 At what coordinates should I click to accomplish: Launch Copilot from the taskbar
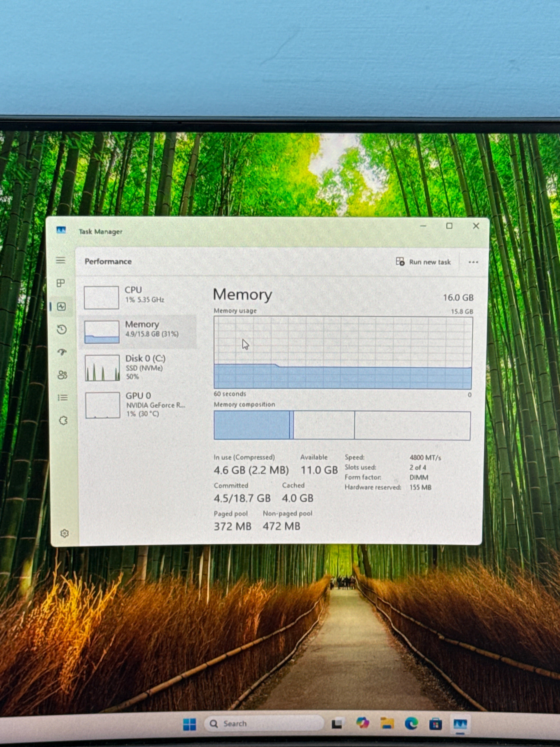pos(363,723)
